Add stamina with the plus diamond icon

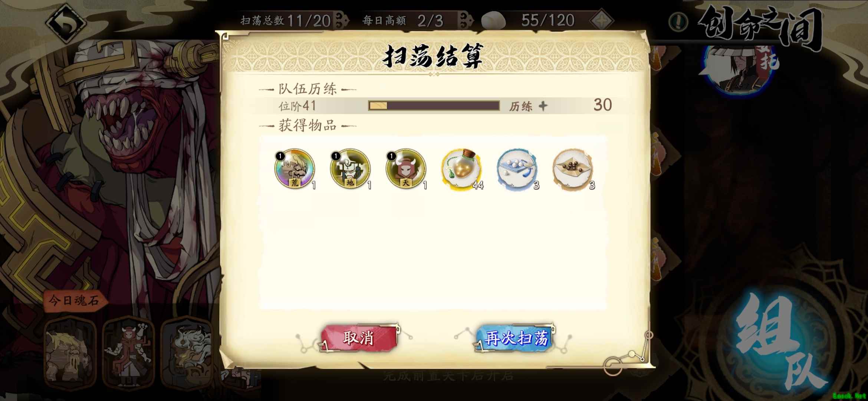tap(602, 21)
